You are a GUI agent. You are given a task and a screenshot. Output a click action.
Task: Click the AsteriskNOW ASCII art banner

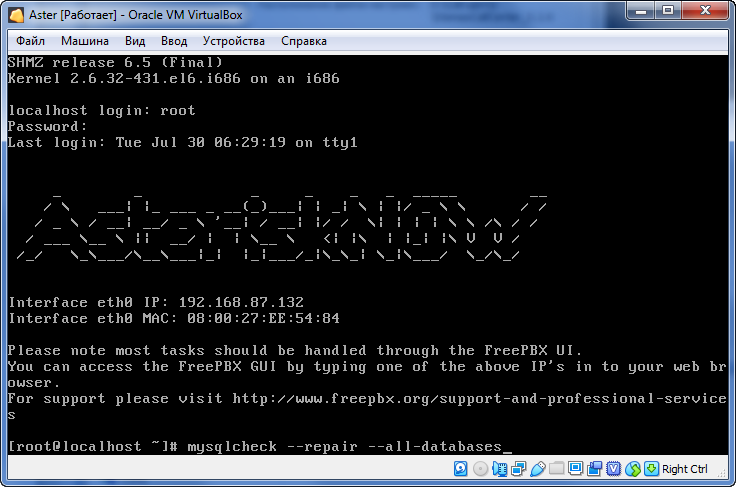(282, 226)
